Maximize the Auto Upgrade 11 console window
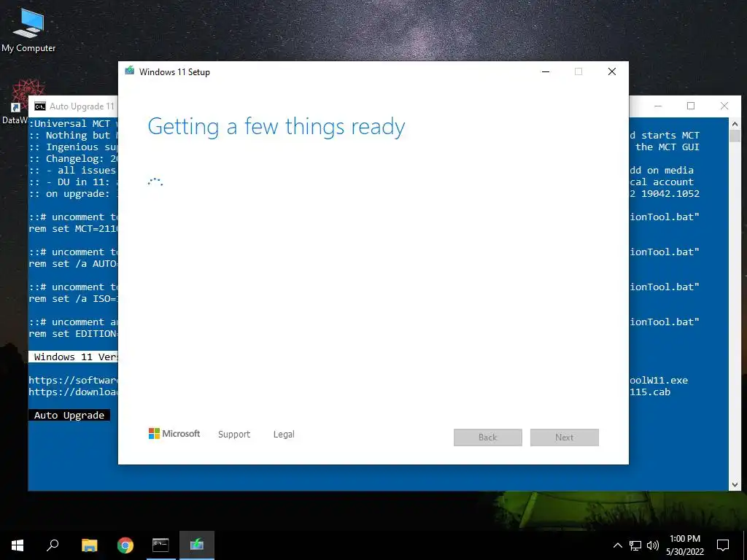Screen dimensions: 747x560 click(x=691, y=106)
